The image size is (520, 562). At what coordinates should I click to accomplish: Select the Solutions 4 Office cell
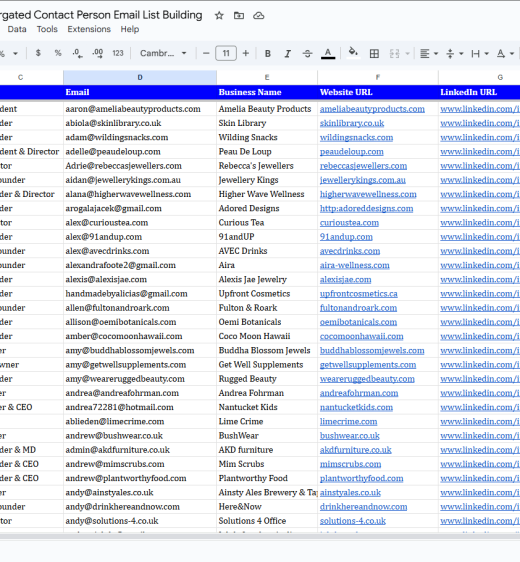point(267,521)
